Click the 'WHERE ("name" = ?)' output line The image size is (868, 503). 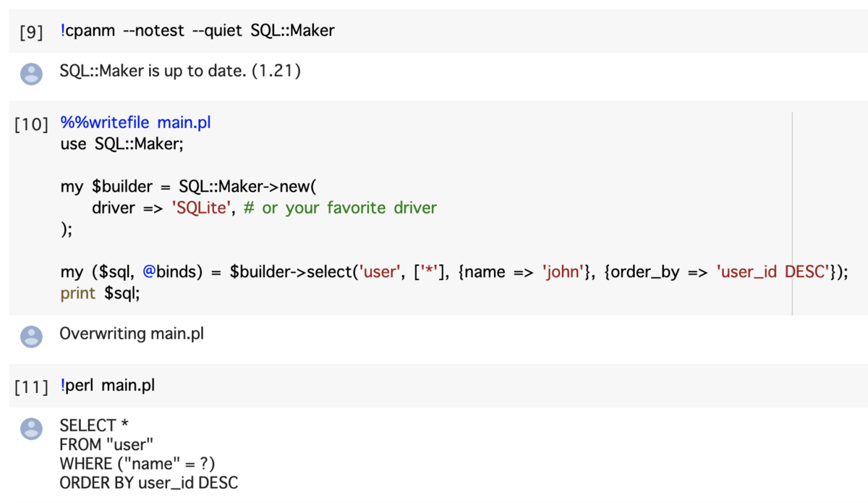(x=137, y=463)
